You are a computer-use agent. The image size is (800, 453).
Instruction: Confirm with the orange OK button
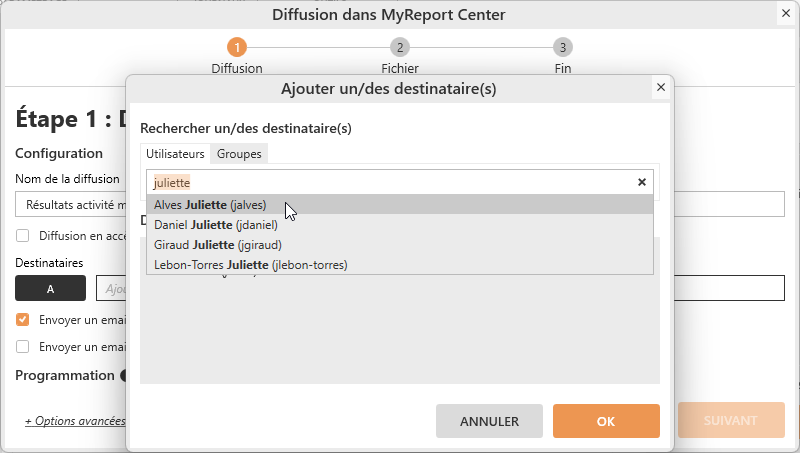[x=605, y=421]
